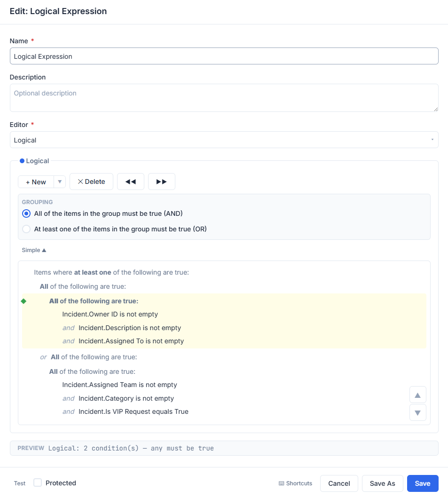Click the Test link

point(20,483)
